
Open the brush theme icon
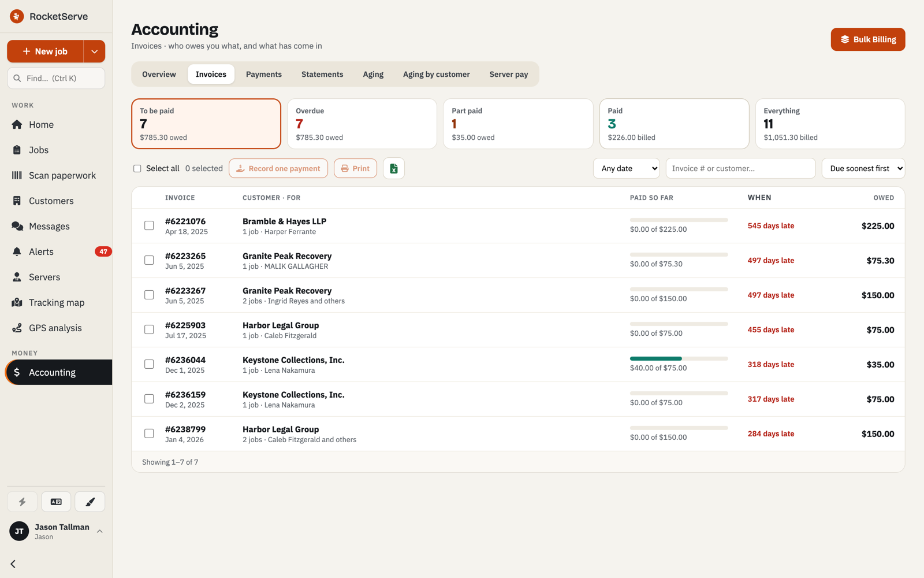click(90, 502)
